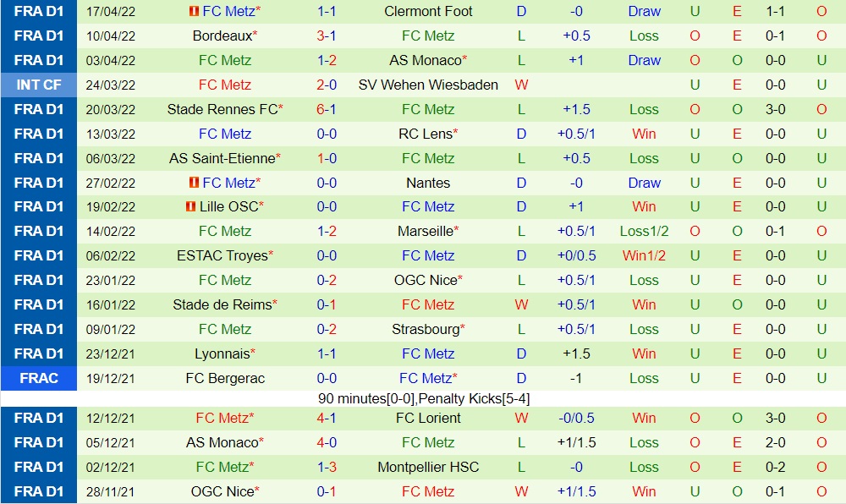Click the penalty kicks note under the Bergerac match

pos(424,398)
